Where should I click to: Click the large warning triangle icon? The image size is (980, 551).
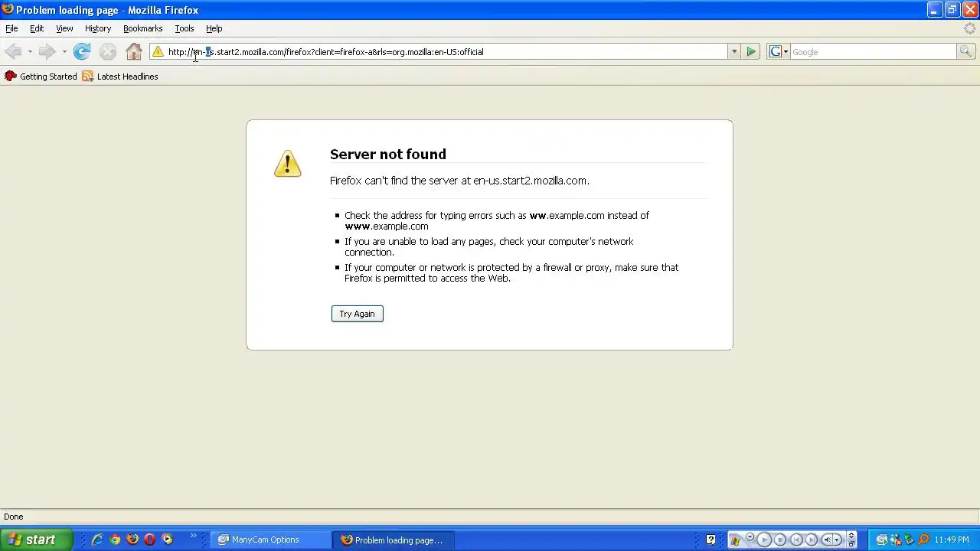pyautogui.click(x=288, y=163)
